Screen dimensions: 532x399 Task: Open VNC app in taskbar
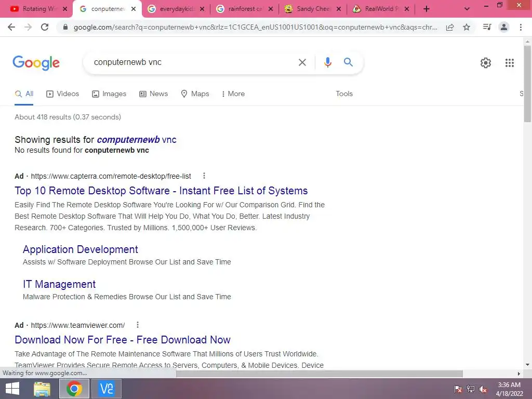pyautogui.click(x=107, y=389)
